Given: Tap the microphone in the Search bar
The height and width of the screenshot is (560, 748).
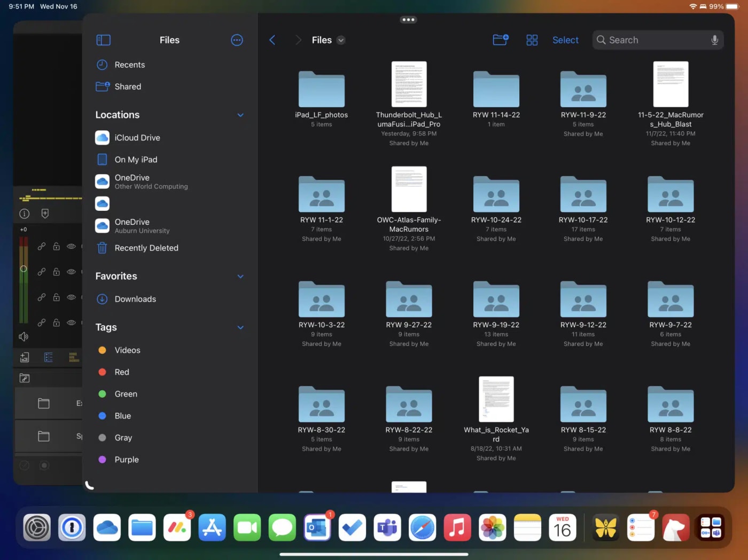Looking at the screenshot, I should [714, 40].
